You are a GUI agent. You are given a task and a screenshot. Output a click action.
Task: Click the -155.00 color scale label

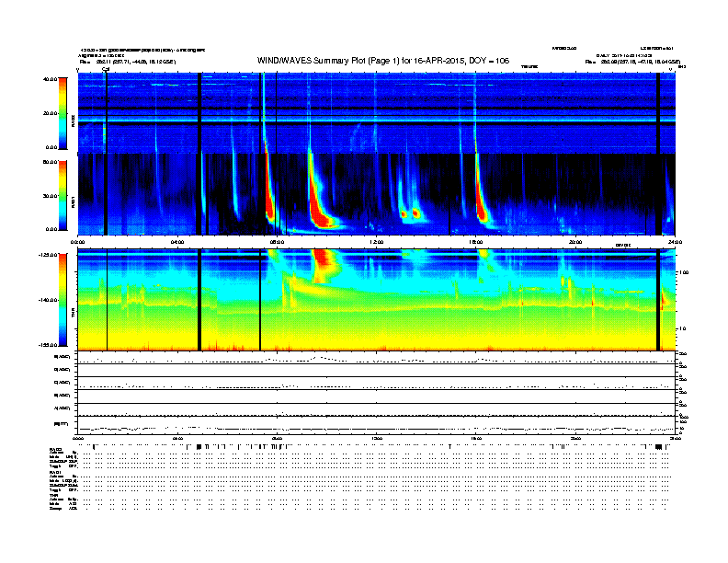[48, 345]
